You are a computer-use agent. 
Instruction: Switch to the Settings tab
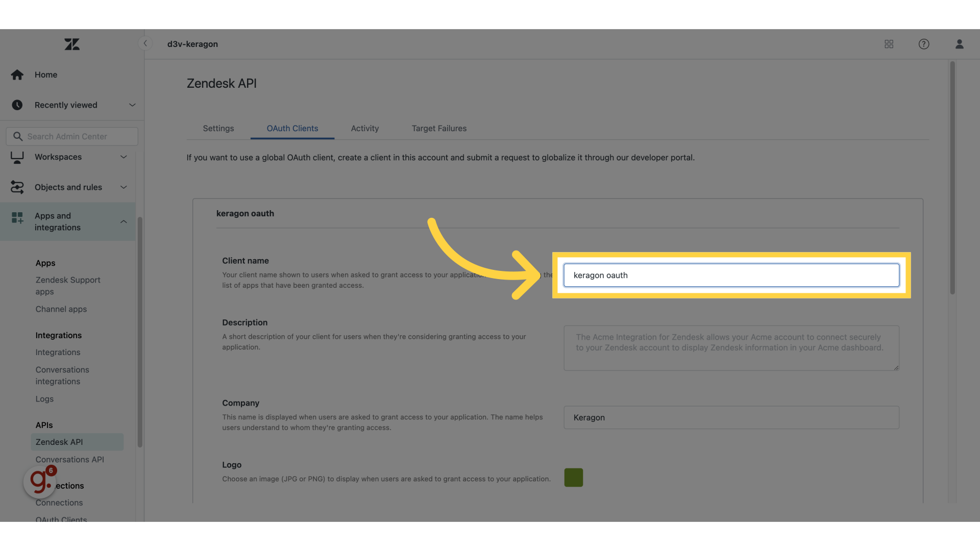pos(218,129)
